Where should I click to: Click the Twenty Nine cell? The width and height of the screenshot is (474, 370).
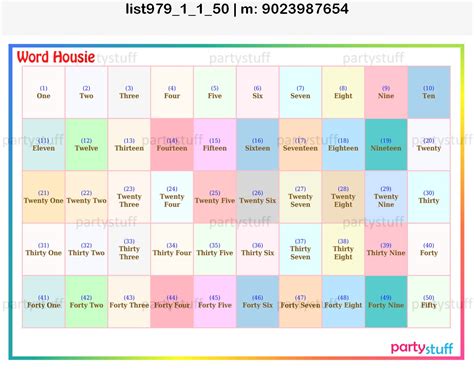coord(386,197)
